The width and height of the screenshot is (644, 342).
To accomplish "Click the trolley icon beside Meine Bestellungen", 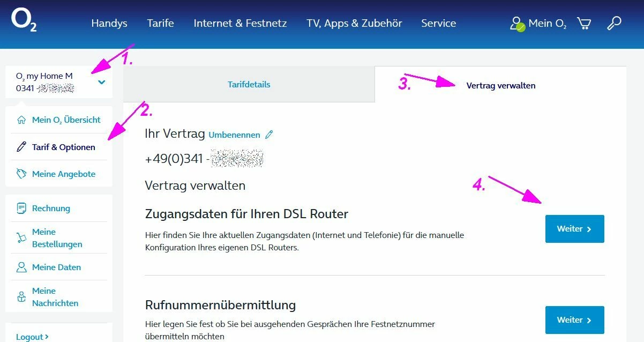I will (x=21, y=238).
